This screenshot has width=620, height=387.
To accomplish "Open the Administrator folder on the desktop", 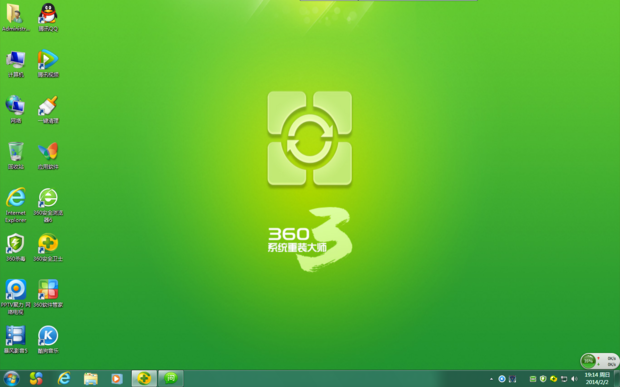I will [x=15, y=18].
